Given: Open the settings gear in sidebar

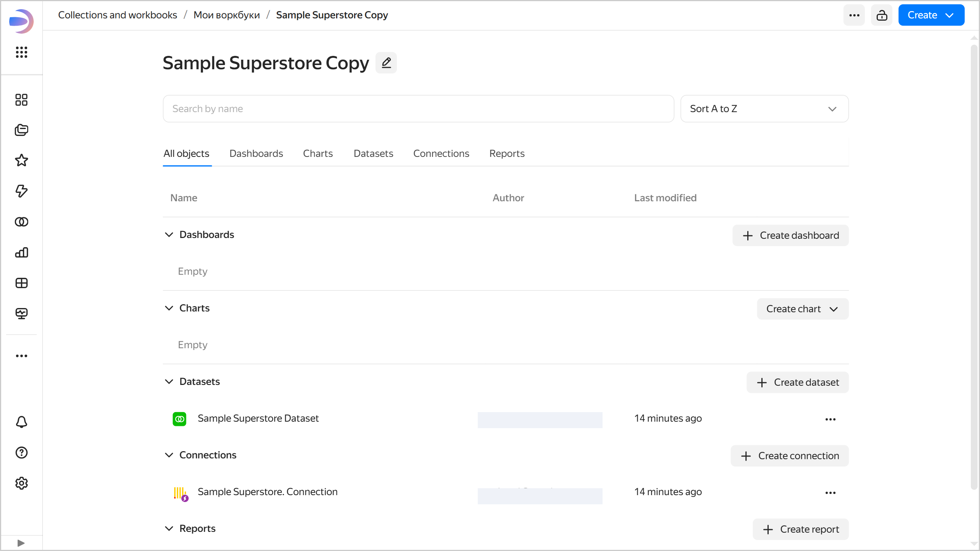Looking at the screenshot, I should click(21, 483).
